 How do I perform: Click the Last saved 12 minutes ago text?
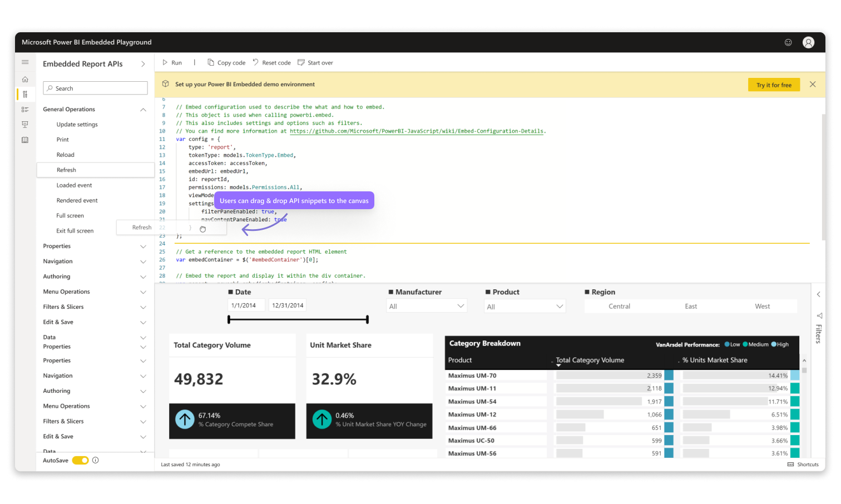tap(190, 465)
